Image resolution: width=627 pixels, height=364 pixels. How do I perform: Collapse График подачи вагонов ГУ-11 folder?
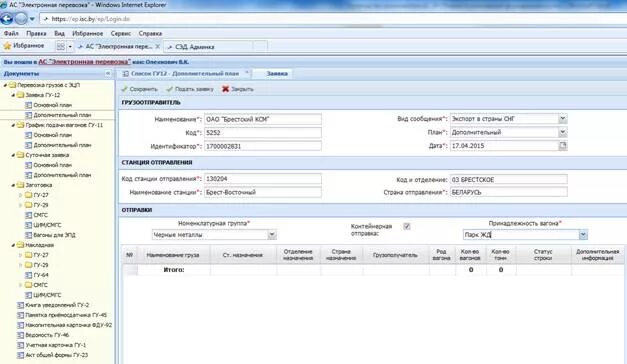(x=13, y=125)
